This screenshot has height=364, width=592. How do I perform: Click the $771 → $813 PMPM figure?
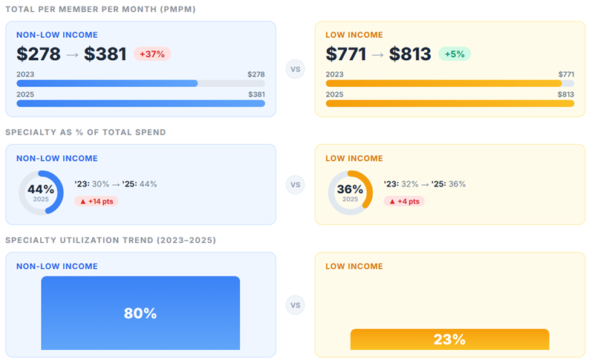click(x=378, y=53)
